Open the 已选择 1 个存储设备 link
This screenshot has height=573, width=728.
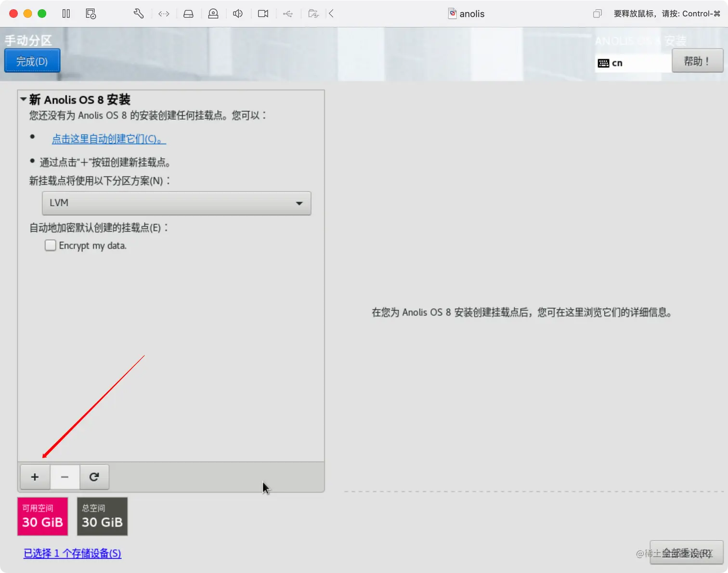tap(72, 553)
